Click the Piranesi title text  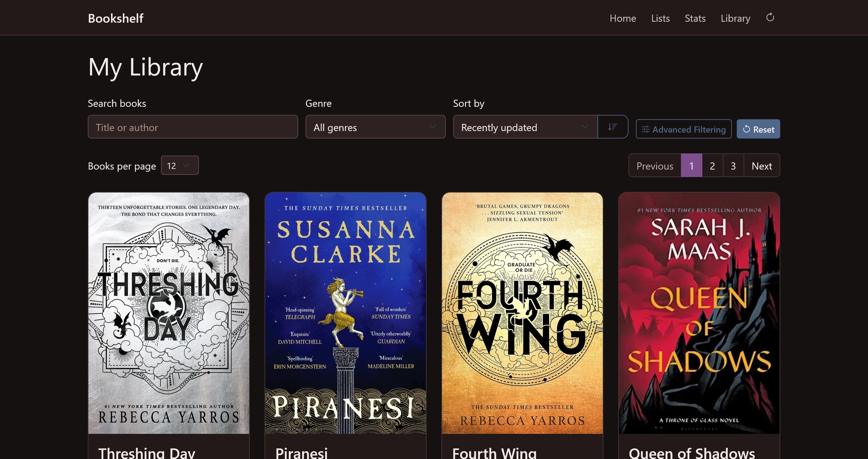click(x=301, y=452)
